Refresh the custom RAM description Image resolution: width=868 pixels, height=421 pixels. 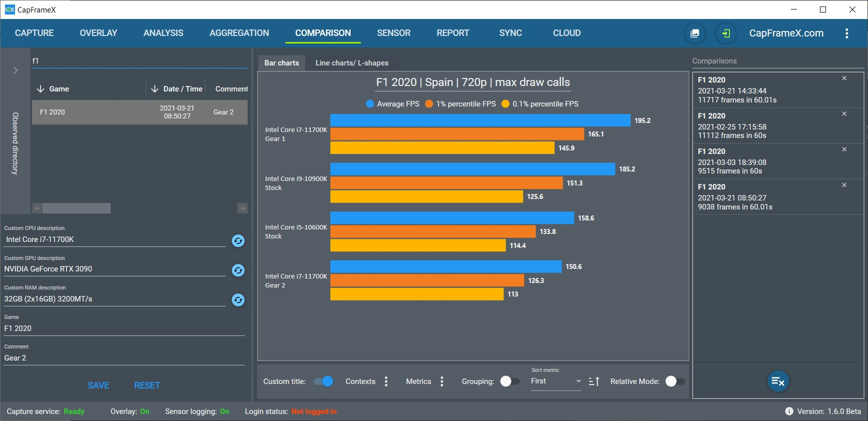click(x=238, y=300)
